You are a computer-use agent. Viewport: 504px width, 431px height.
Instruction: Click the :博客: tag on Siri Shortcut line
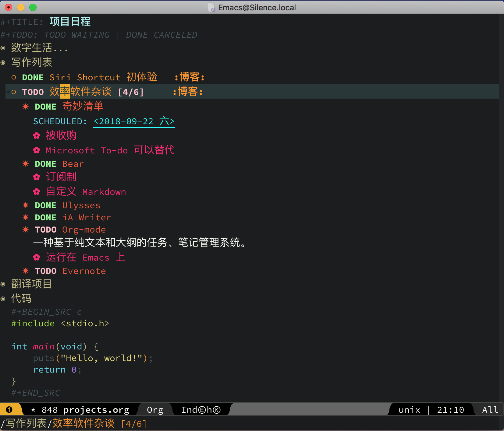(x=189, y=77)
